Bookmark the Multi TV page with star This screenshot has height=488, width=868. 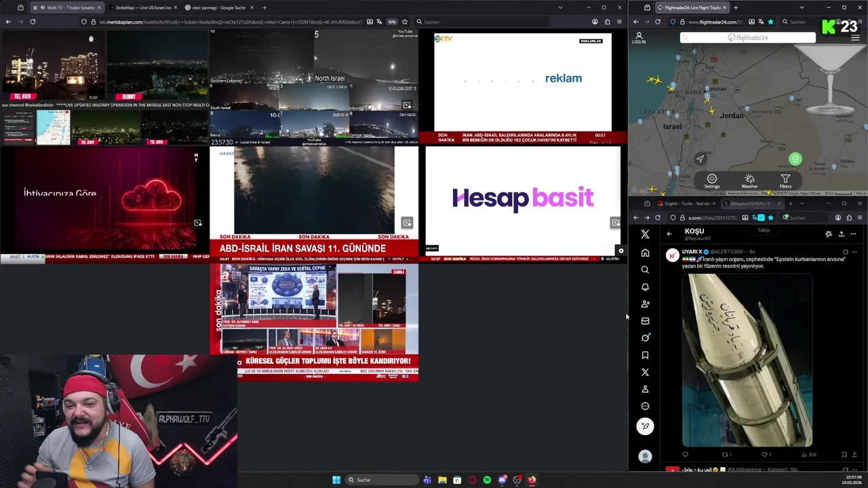(405, 22)
